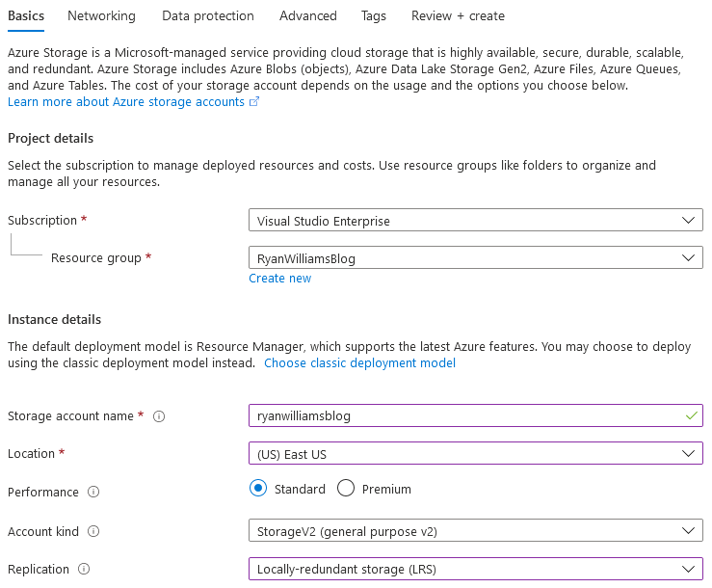Expand the Resource group dropdown

[475, 257]
